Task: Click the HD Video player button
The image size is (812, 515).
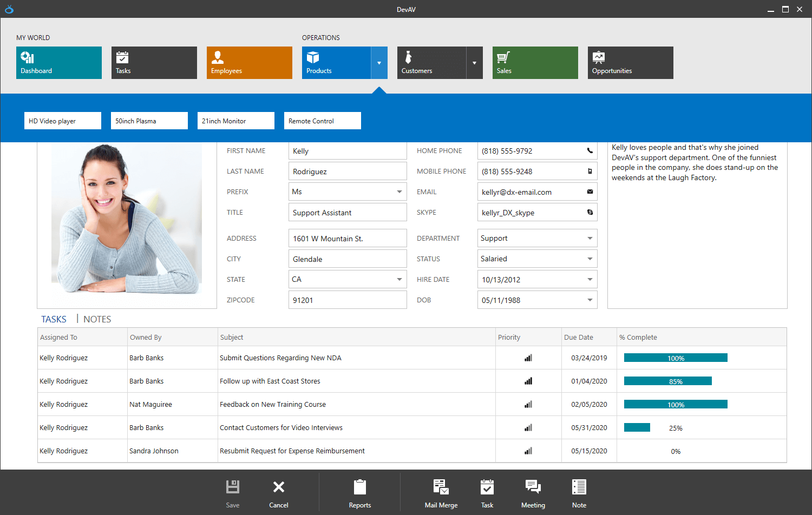Action: 63,121
